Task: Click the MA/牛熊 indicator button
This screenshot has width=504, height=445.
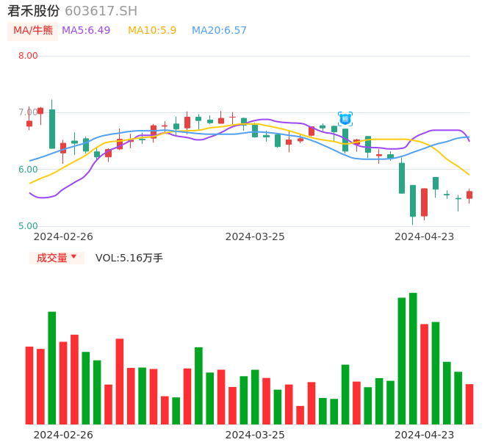Action: tap(33, 31)
